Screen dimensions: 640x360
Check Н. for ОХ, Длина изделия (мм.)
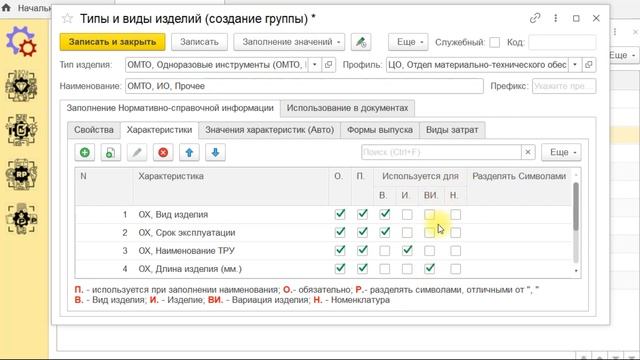coord(456,269)
